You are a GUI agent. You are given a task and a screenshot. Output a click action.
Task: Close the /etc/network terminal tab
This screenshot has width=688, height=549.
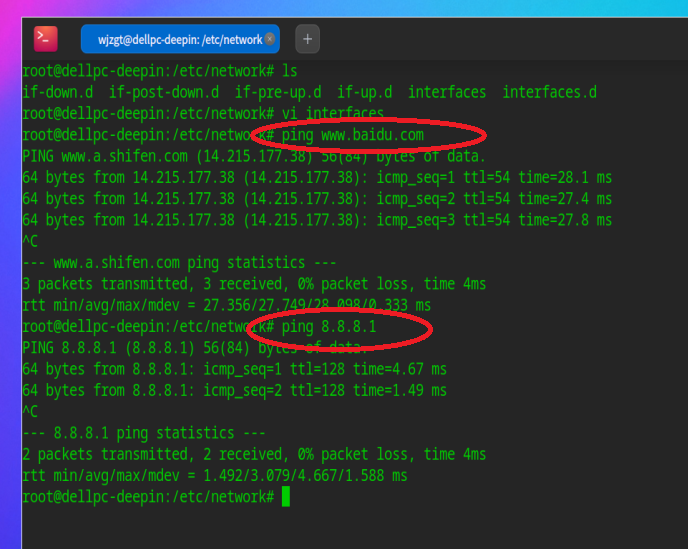(270, 39)
